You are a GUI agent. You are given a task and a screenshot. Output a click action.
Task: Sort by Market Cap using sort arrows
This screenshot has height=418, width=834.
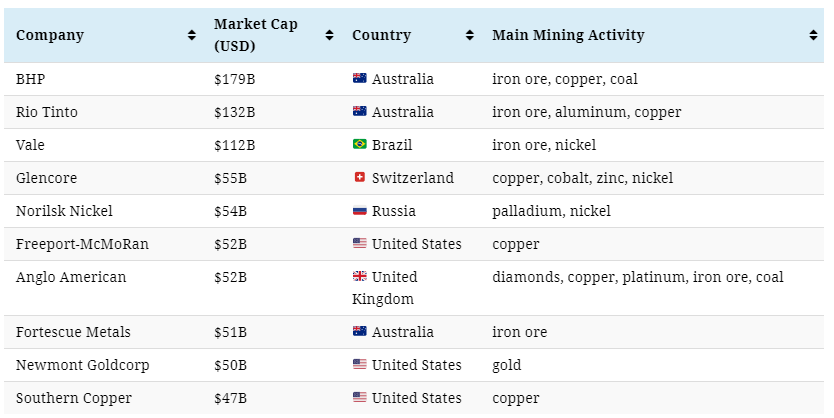click(x=329, y=35)
